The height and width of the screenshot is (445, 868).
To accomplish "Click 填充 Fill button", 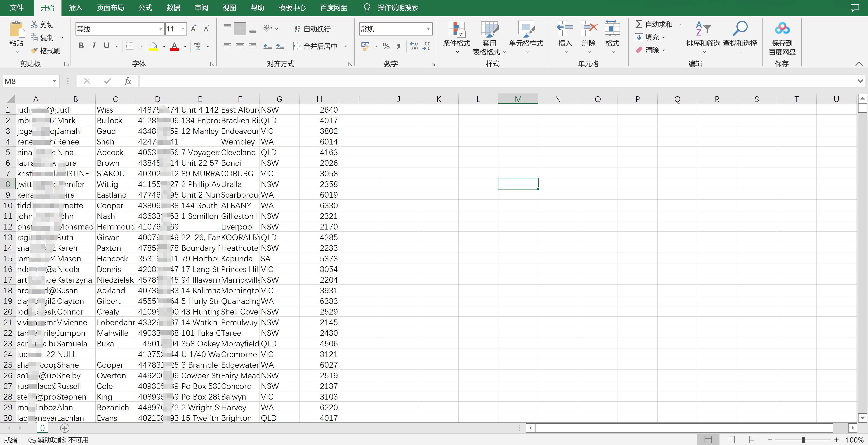I will tap(647, 37).
